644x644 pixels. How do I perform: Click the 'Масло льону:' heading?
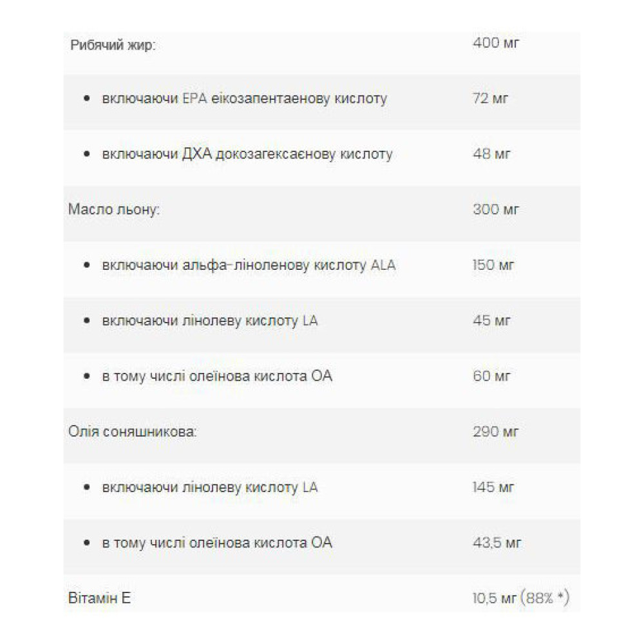point(114,209)
